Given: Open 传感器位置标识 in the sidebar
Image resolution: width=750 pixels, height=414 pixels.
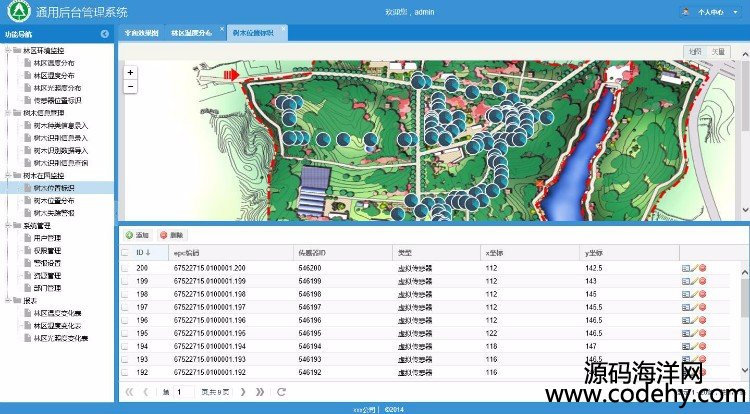Looking at the screenshot, I should coord(57,100).
